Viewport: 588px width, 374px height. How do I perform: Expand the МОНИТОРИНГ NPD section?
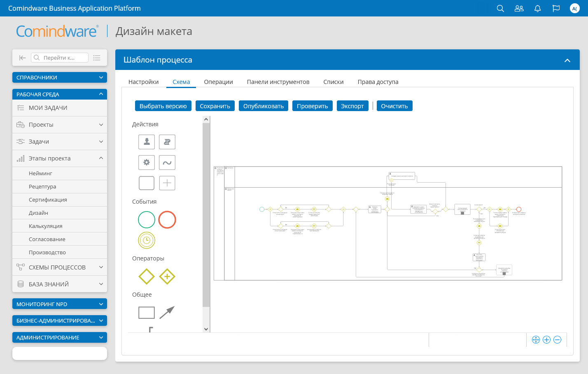tap(60, 304)
